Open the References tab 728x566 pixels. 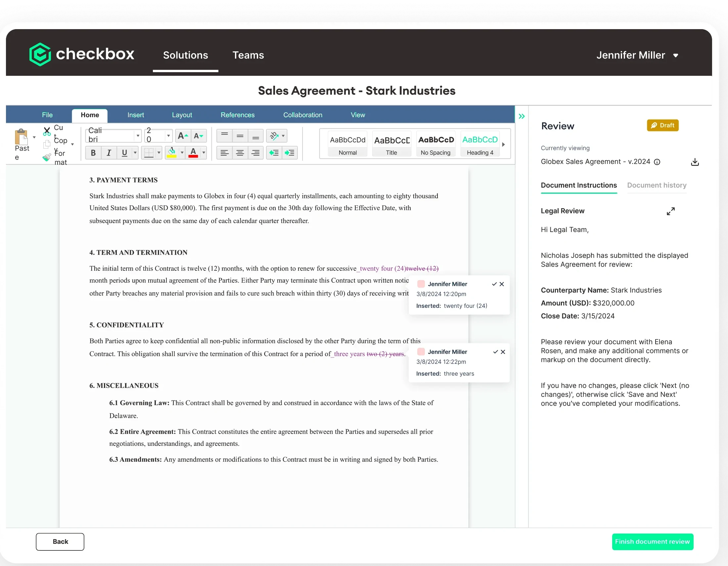(238, 115)
